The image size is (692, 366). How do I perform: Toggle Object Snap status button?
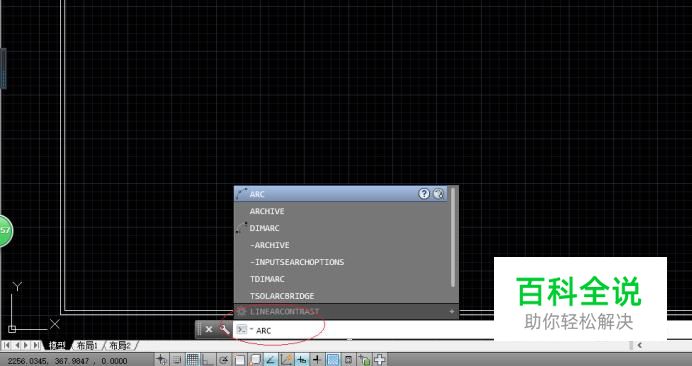point(239,359)
